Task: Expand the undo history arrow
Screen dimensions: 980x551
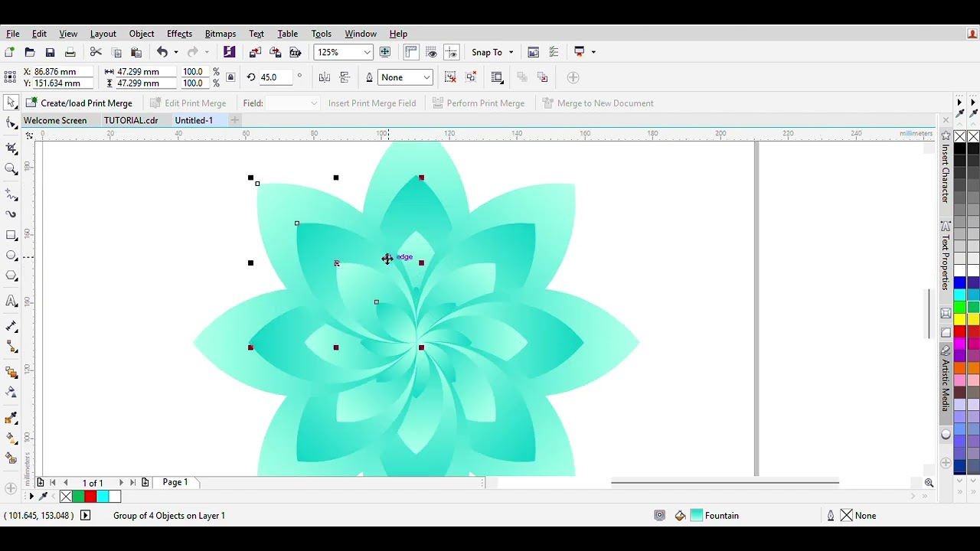Action: click(x=175, y=52)
